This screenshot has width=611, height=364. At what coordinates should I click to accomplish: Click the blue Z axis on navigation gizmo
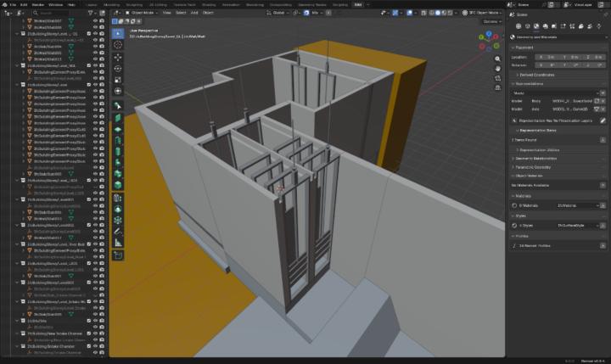coord(488,33)
